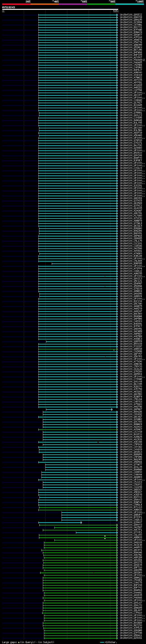Select label UniRef100_O23894

(x=131, y=22)
